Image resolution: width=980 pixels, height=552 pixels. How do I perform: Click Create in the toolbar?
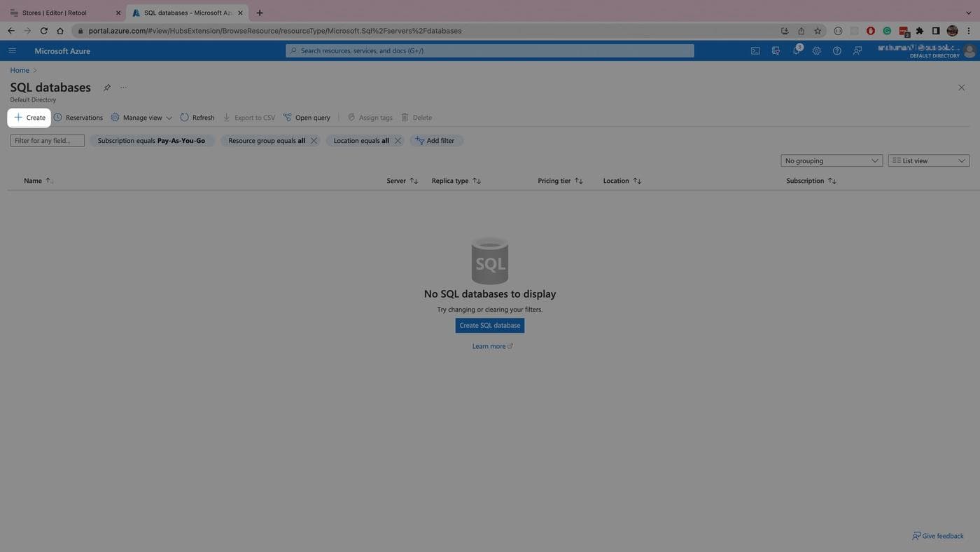point(29,118)
